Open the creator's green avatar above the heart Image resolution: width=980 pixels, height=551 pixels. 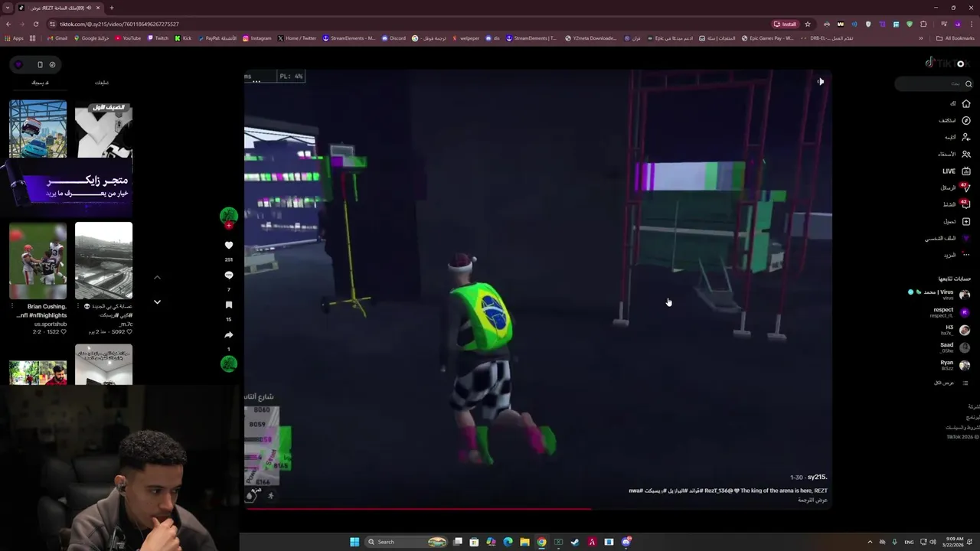(228, 217)
